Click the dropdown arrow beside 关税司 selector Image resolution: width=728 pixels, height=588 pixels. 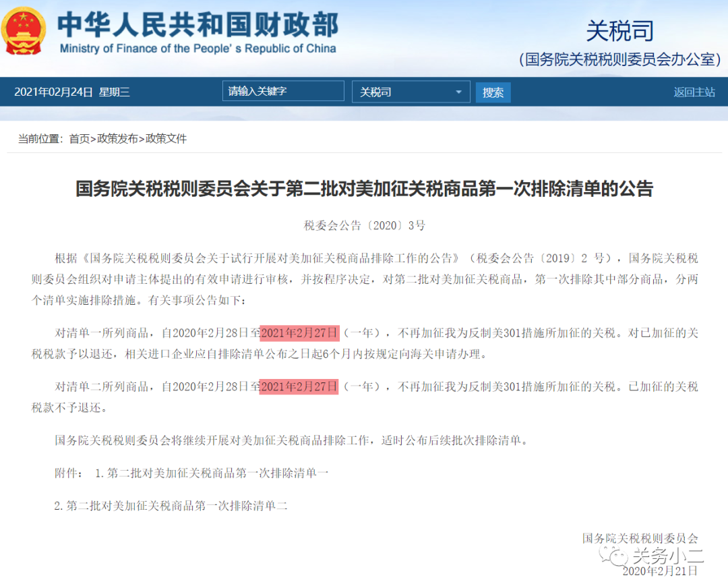tap(461, 92)
